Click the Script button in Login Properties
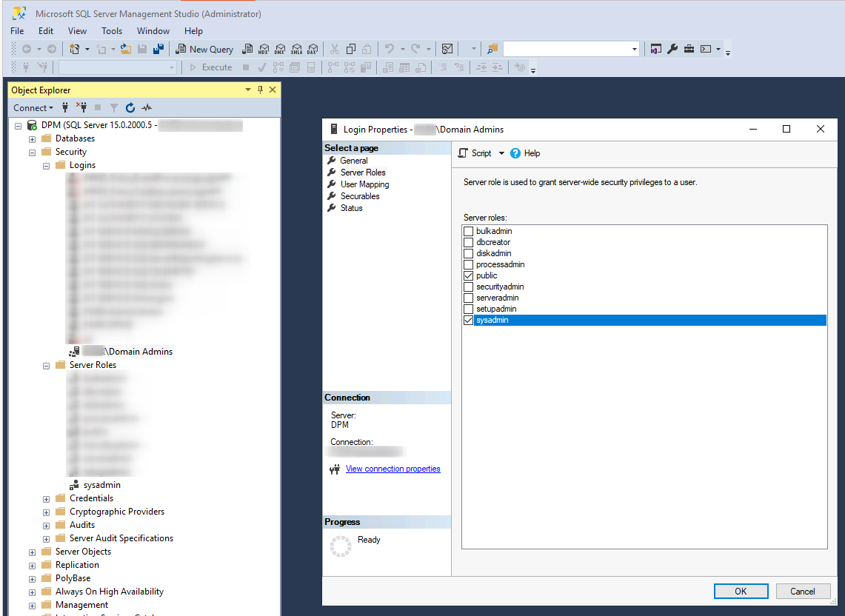The height and width of the screenshot is (616, 845). coord(475,153)
